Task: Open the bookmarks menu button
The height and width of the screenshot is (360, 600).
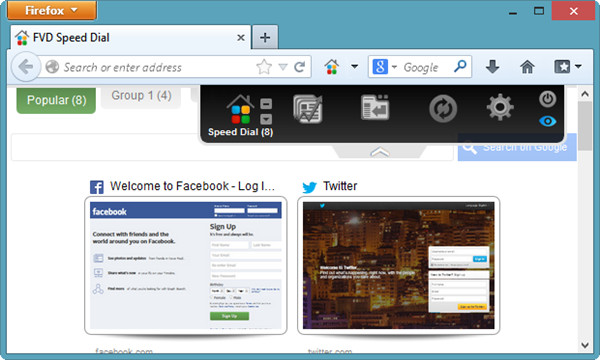Action: coord(562,67)
